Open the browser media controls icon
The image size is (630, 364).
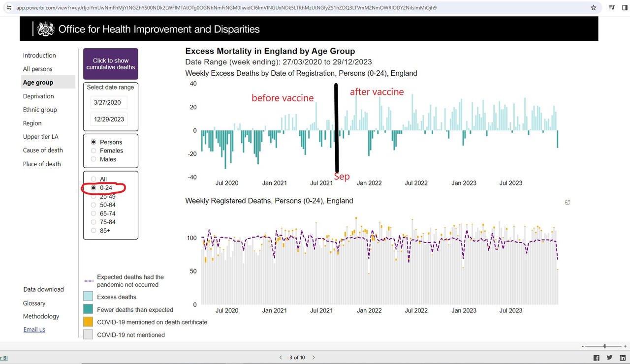[x=612, y=7]
